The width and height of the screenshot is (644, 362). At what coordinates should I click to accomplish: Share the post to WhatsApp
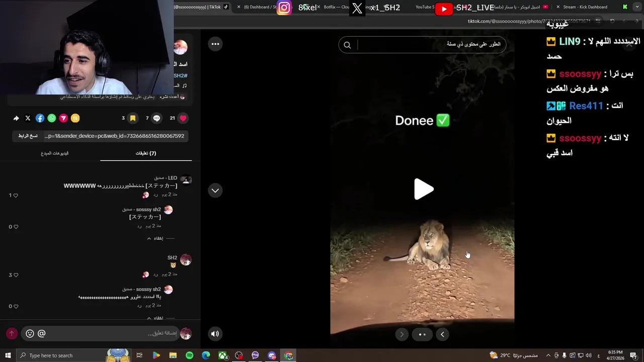point(52,118)
